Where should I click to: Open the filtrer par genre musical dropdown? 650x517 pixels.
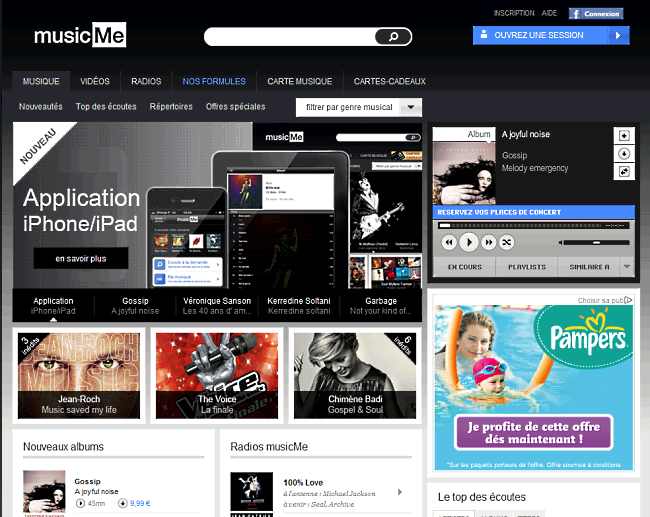point(359,107)
